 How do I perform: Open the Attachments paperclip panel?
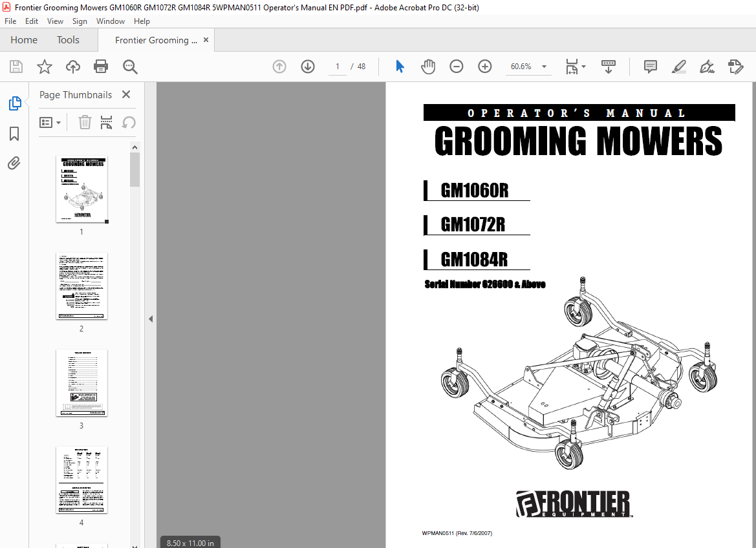(x=14, y=163)
